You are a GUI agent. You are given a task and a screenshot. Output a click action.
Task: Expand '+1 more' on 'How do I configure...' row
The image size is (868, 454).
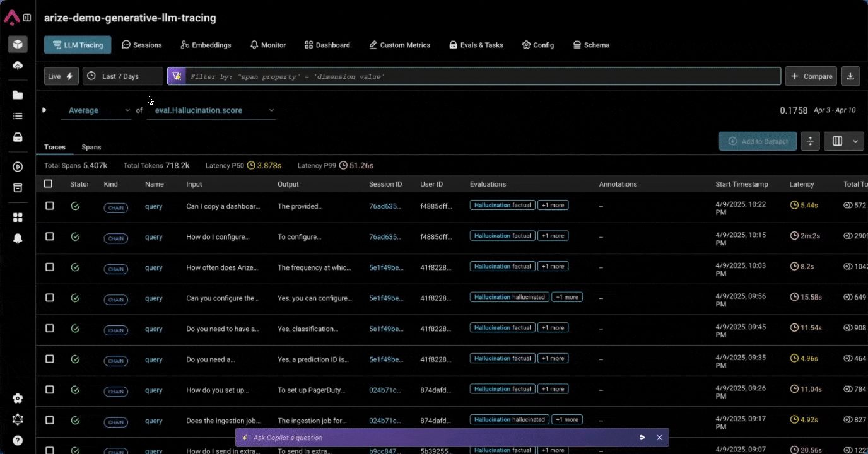pos(553,236)
